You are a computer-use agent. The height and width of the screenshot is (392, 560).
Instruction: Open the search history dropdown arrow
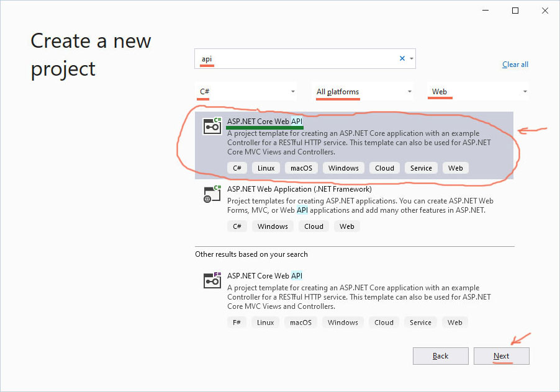pyautogui.click(x=412, y=58)
